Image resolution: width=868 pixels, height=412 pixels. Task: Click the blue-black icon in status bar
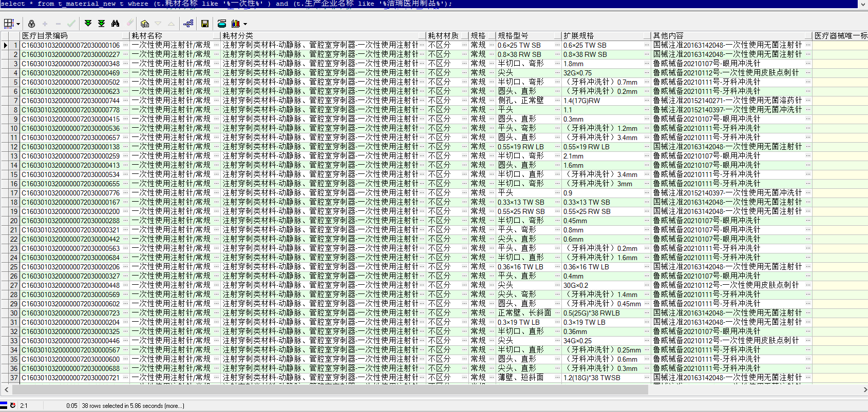(4, 405)
